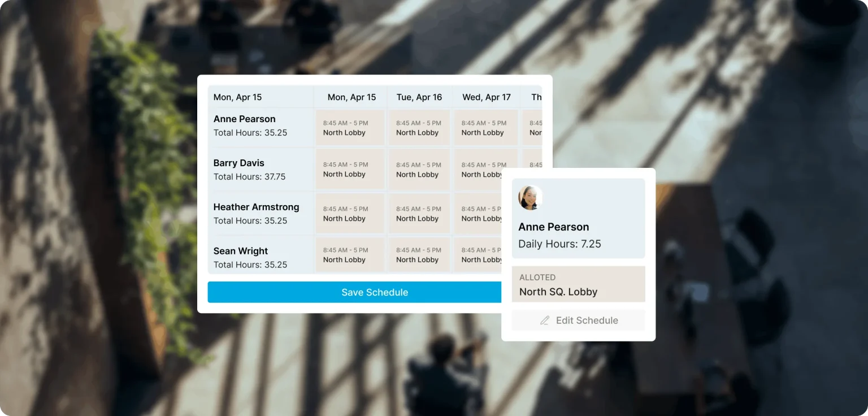The height and width of the screenshot is (416, 868).
Task: Click the Daily Hours 7.25 text in popup
Action: pyautogui.click(x=559, y=244)
